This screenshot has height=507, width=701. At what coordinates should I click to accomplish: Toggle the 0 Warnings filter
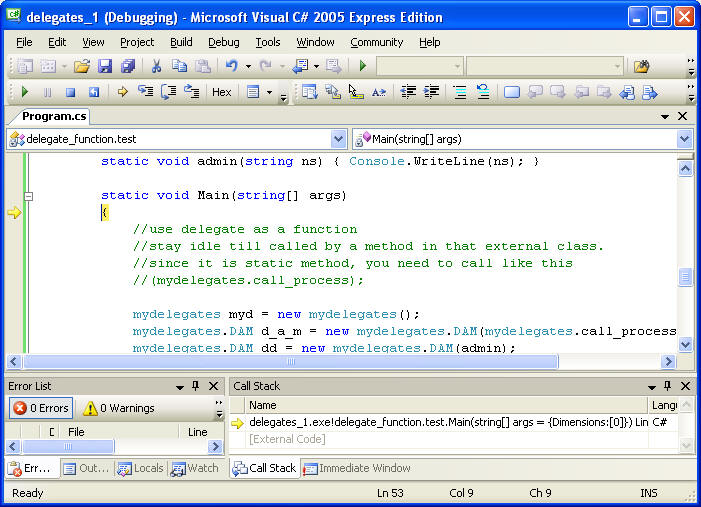click(x=118, y=408)
